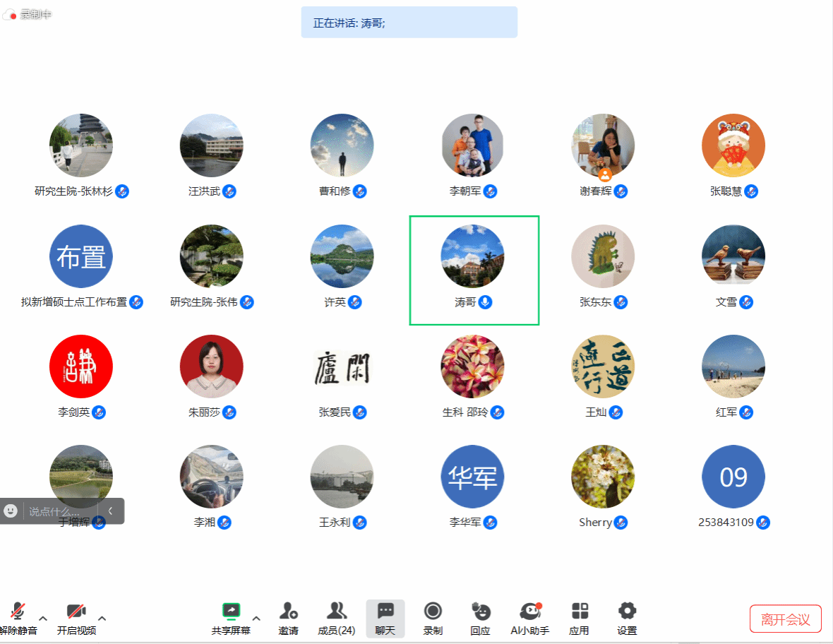Expand audio options arrow beside 解除静音
This screenshot has width=833, height=644.
click(43, 619)
